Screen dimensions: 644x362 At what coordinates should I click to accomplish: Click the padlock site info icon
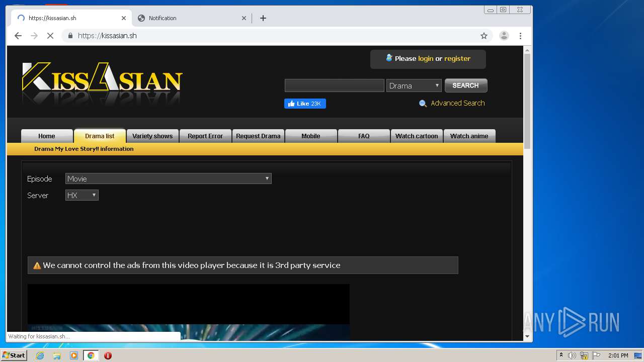point(70,36)
